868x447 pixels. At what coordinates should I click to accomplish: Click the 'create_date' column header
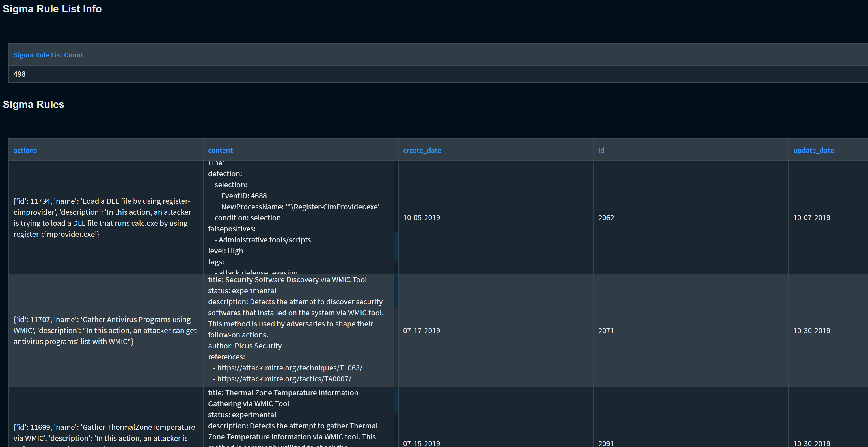(x=422, y=150)
